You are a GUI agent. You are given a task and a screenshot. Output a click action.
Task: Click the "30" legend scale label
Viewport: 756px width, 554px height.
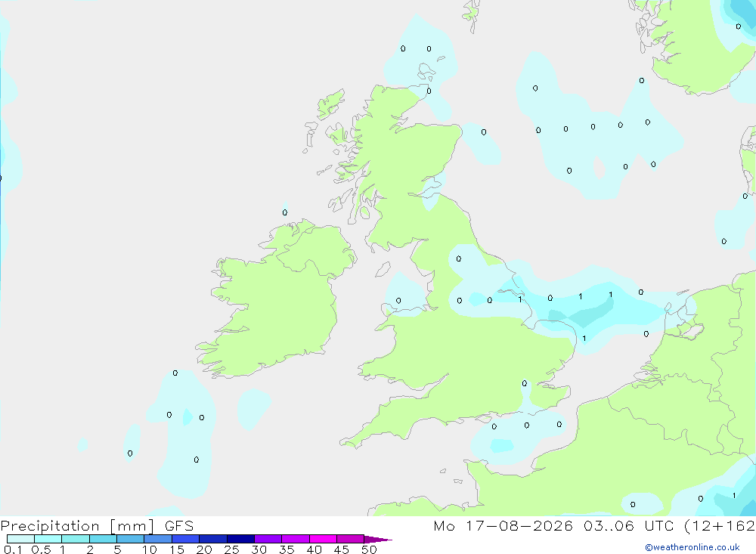point(259,549)
